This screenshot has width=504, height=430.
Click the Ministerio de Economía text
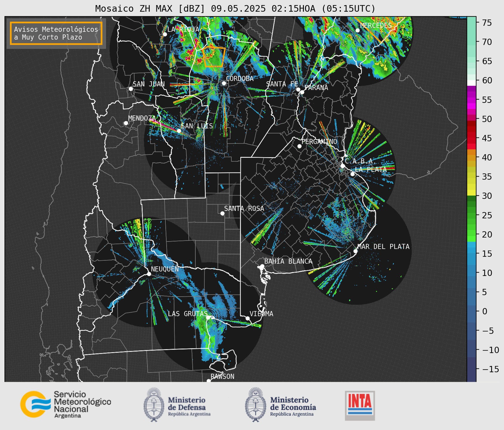click(293, 406)
